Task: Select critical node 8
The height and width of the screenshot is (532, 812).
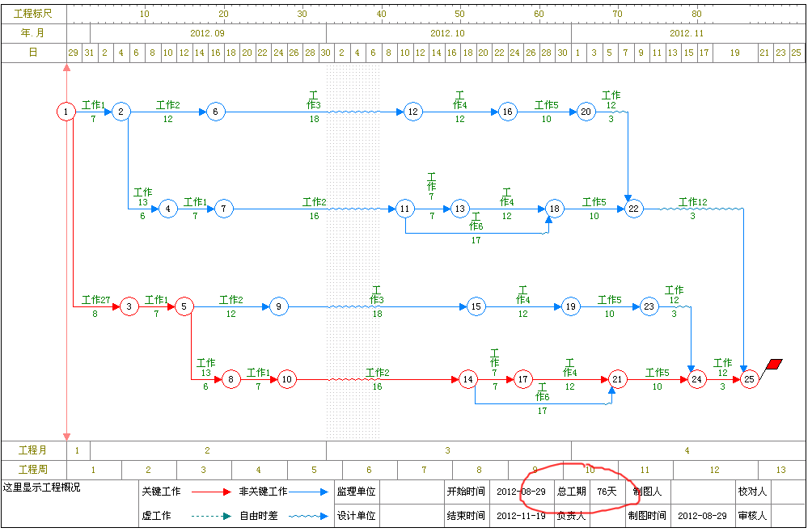Action: tap(231, 379)
